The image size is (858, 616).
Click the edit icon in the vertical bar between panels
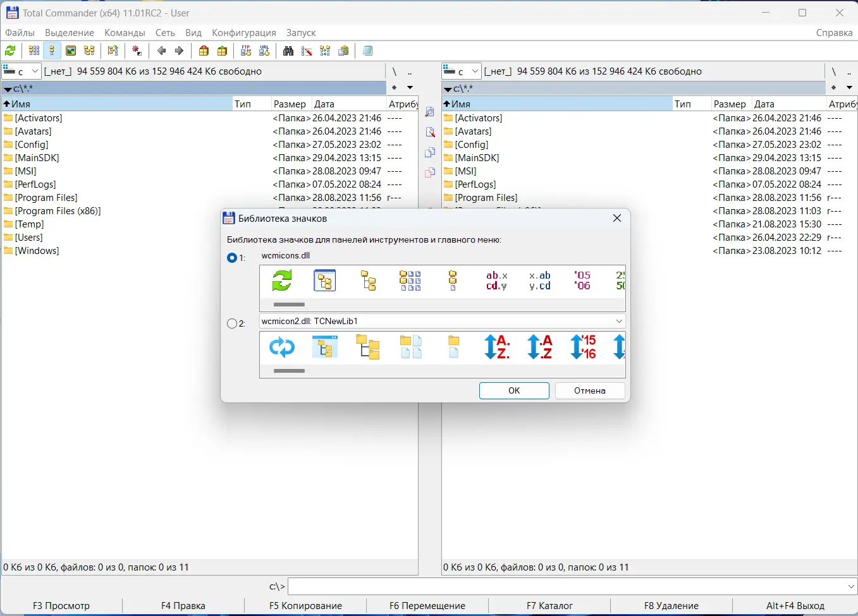430,132
